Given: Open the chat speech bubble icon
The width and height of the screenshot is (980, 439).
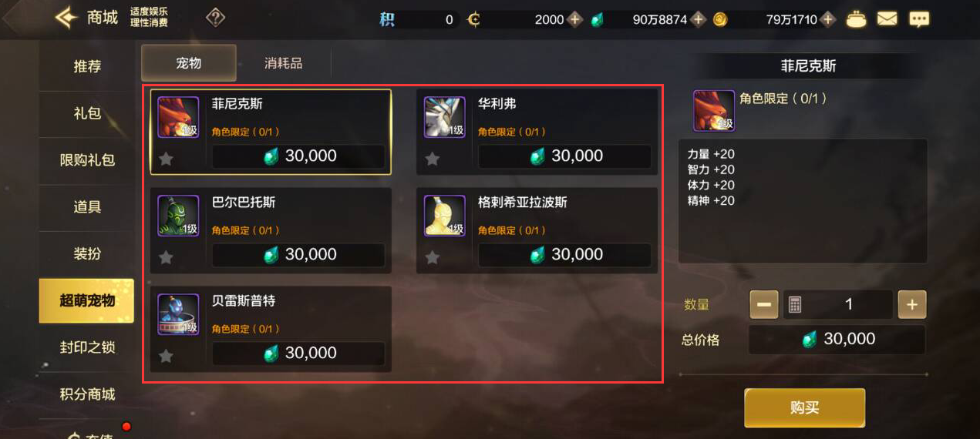Looking at the screenshot, I should point(919,19).
